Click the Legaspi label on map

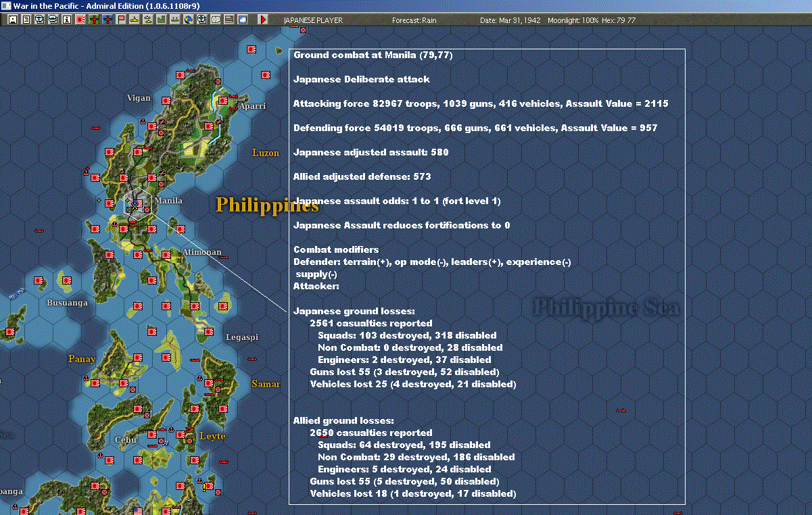point(242,337)
